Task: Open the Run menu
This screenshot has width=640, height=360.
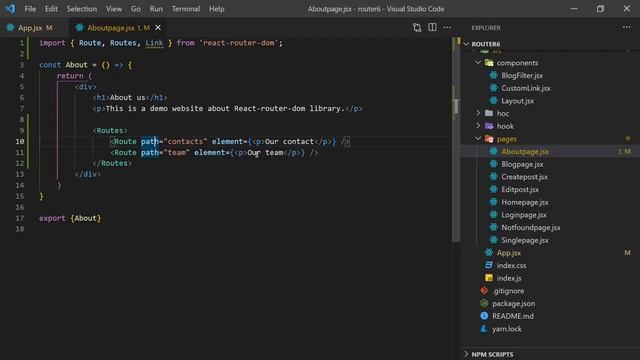Action: 156,9
